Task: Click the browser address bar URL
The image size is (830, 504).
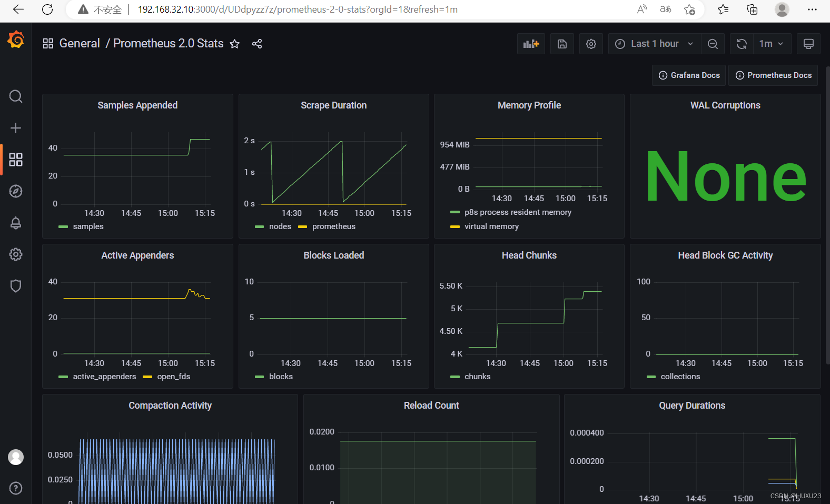Action: coord(298,9)
